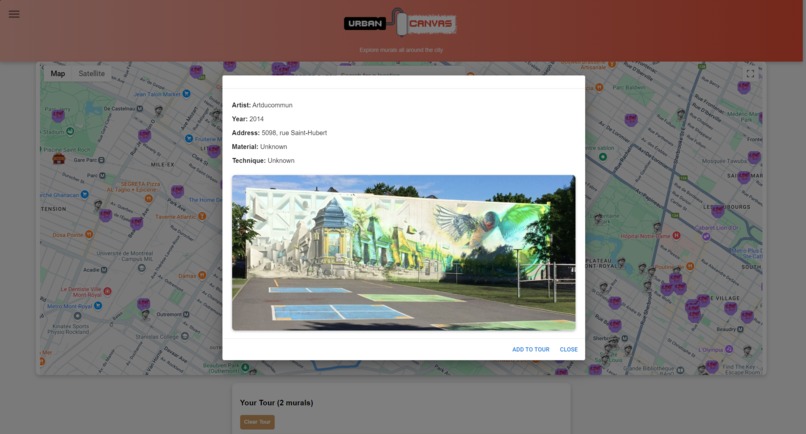Image resolution: width=806 pixels, height=434 pixels.
Task: Click the Beaudry metro station icon
Action: pyautogui.click(x=740, y=329)
